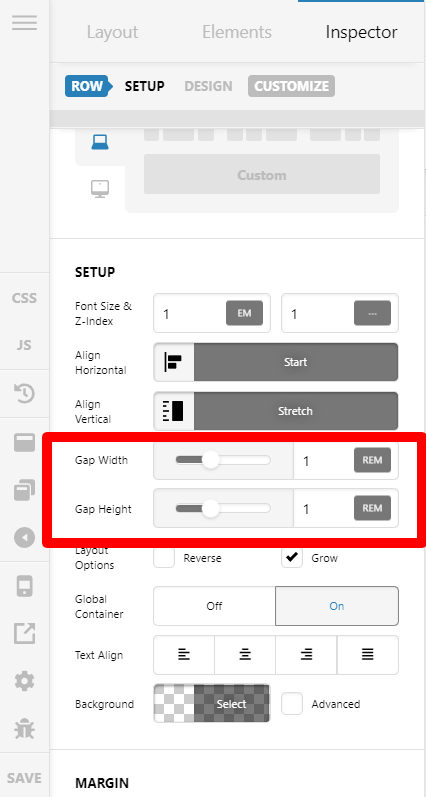Open the hamburger menu at top
Screen dimensions: 426x797
coord(24,23)
